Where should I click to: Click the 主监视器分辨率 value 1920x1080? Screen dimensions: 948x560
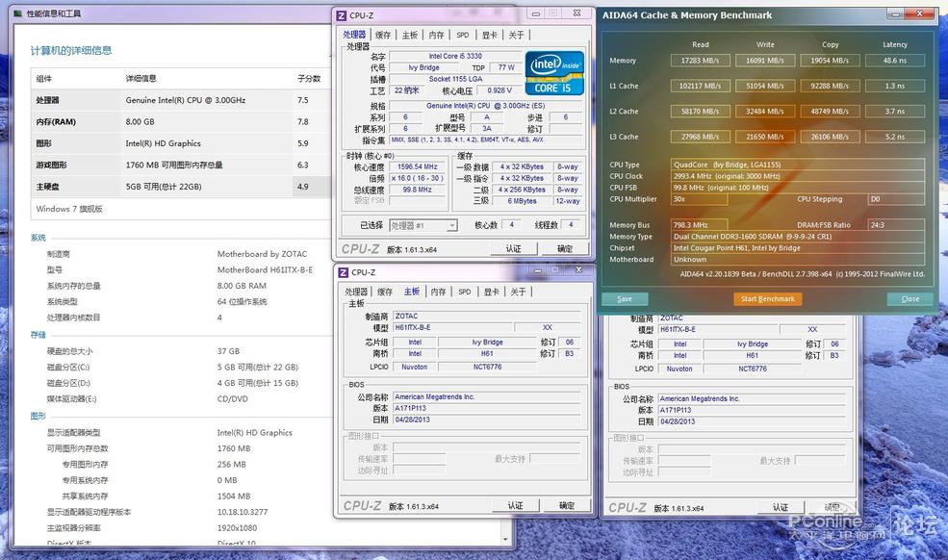coord(237,528)
